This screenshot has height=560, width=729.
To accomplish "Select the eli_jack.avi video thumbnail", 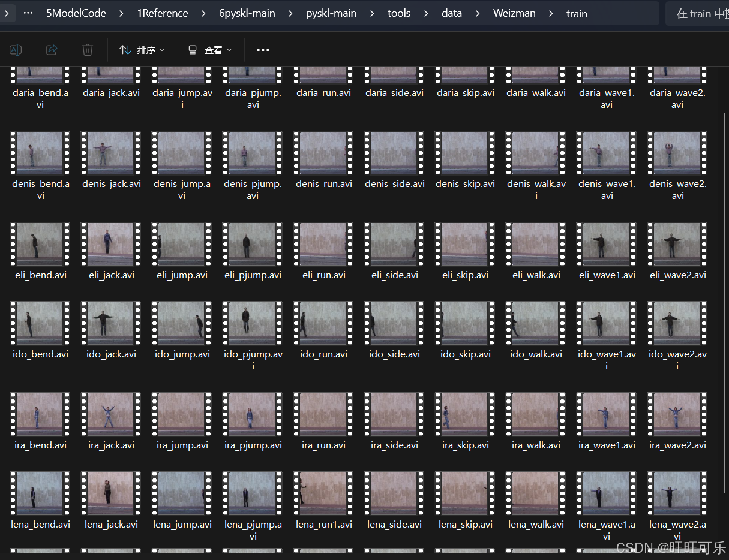I will click(111, 244).
